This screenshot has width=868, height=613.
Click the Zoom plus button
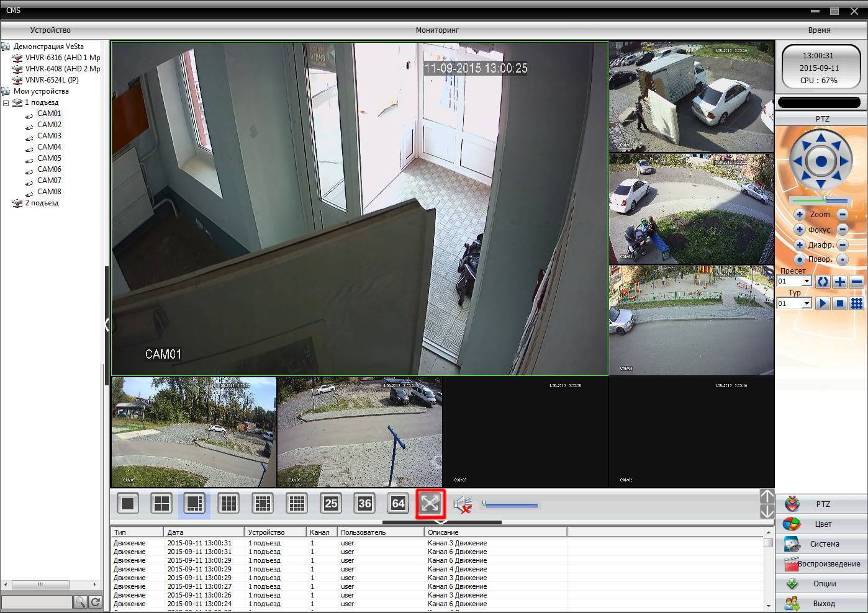coord(800,215)
